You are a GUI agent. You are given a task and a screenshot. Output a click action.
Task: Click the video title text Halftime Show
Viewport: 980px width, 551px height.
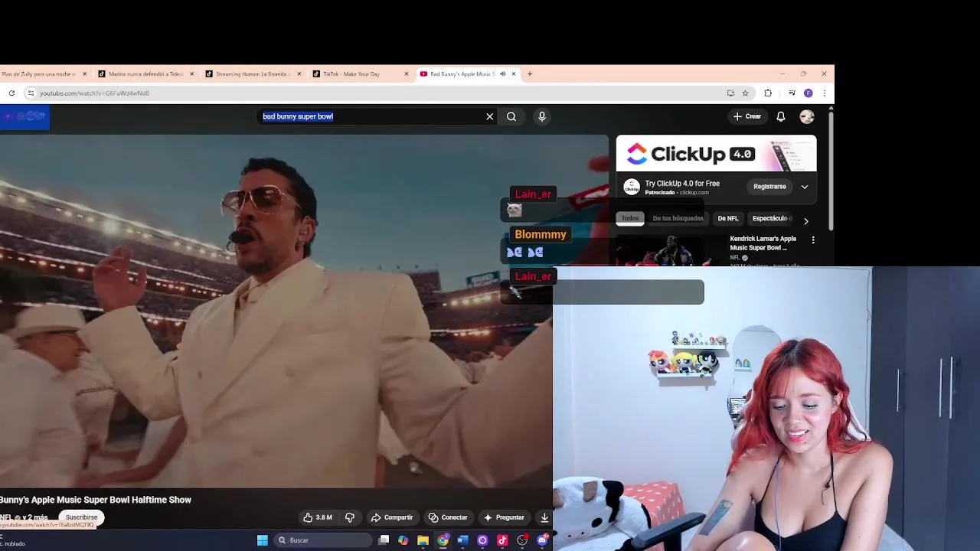[x=161, y=500]
